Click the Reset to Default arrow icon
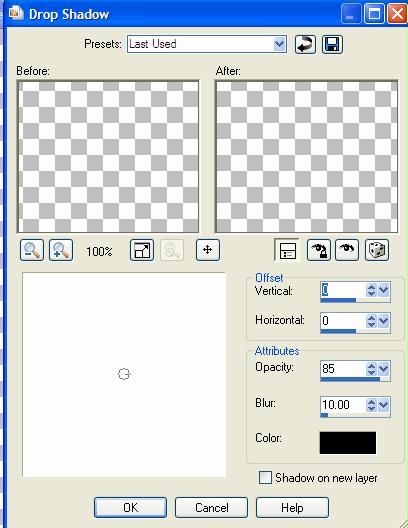Image resolution: width=408 pixels, height=528 pixels. (305, 44)
